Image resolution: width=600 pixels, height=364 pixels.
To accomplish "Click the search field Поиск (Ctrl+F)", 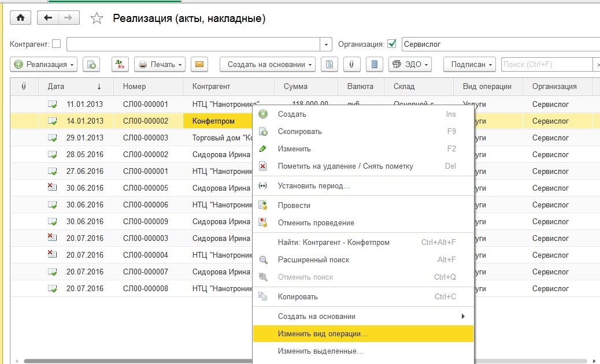I will [546, 64].
